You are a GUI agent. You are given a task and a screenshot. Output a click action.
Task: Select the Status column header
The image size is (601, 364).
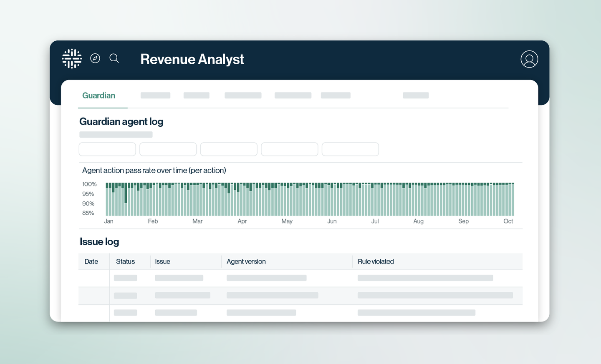[125, 261]
